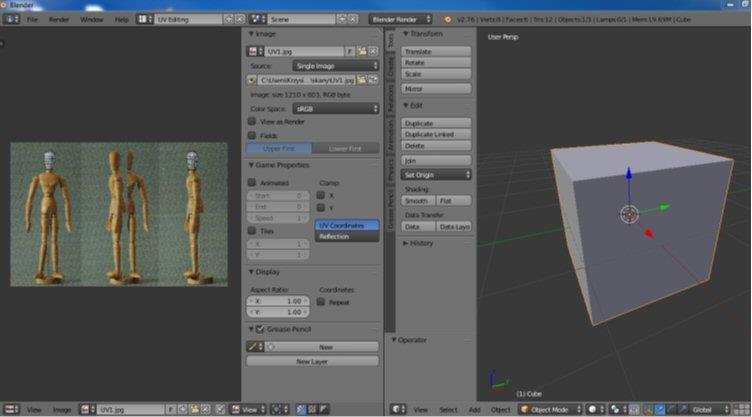752x417 pixels.
Task: Select the Lower First field order toggle
Action: (x=345, y=149)
